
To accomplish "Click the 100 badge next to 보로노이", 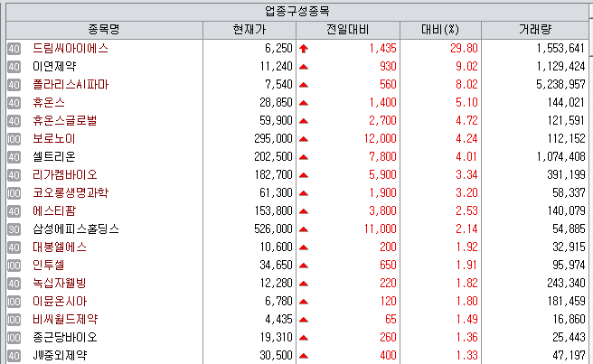I will (x=14, y=139).
